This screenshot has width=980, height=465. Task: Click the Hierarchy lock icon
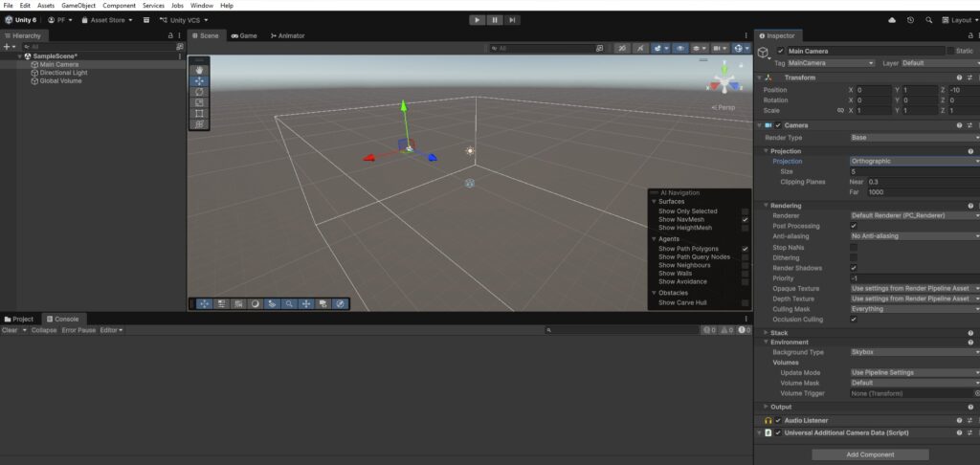click(x=170, y=35)
